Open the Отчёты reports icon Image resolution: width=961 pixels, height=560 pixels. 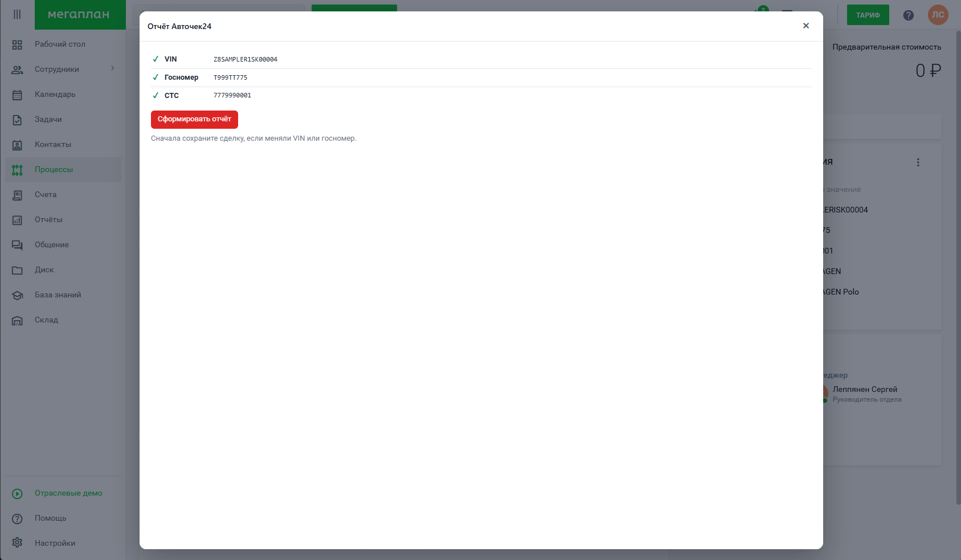[17, 220]
